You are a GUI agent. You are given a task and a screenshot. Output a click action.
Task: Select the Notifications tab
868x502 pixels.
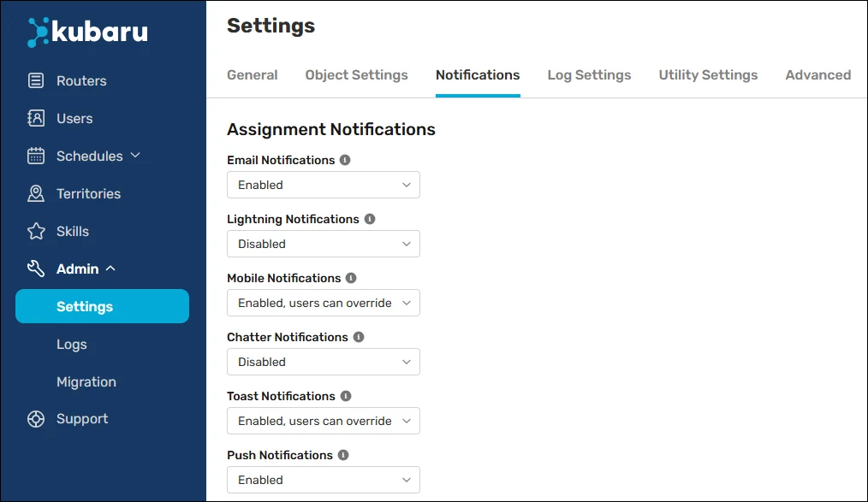pos(478,74)
